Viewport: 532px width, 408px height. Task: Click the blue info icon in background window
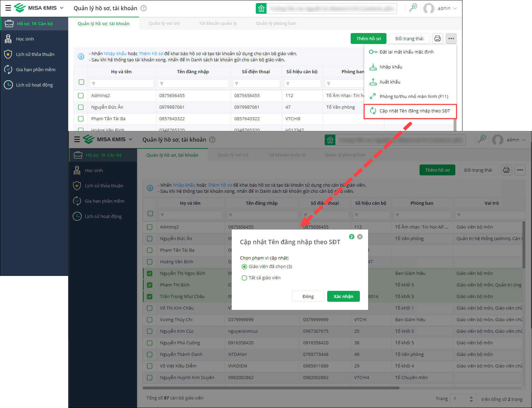(x=81, y=57)
